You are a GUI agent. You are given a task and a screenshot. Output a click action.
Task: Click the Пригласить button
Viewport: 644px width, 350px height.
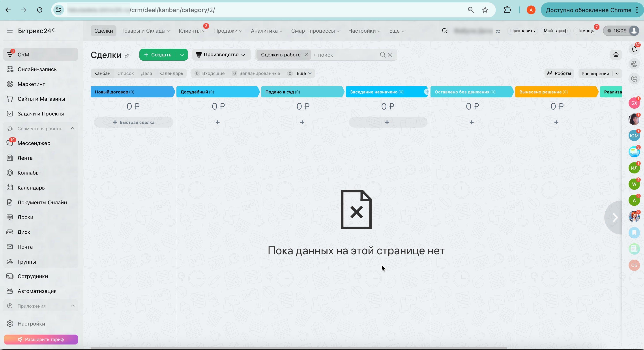522,31
